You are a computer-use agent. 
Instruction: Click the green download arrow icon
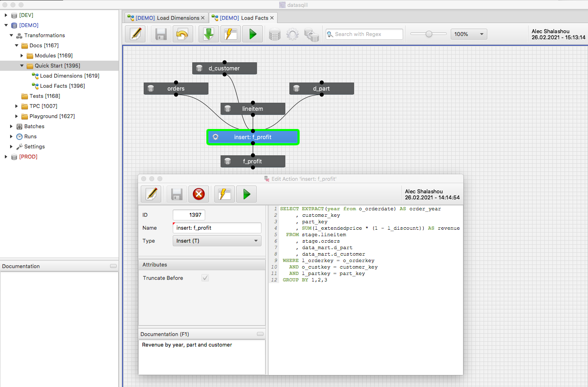click(208, 34)
